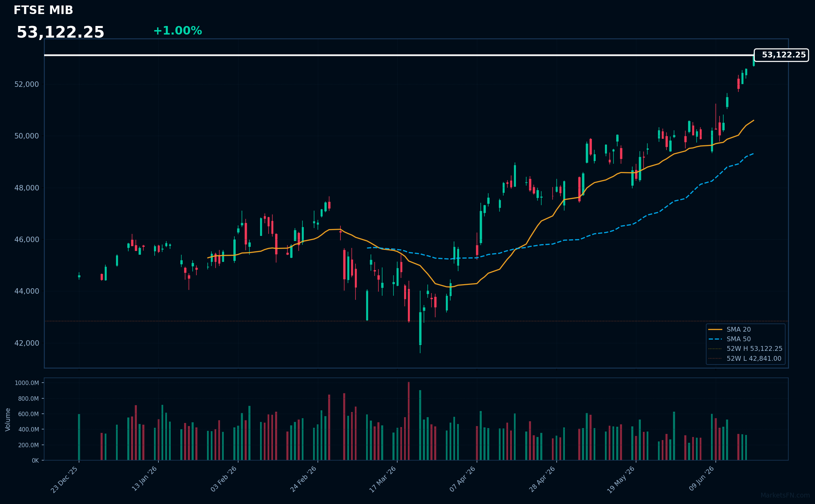Click the 28 Apr '26 date label
Viewport: 815px width, 504px height.
542,479
